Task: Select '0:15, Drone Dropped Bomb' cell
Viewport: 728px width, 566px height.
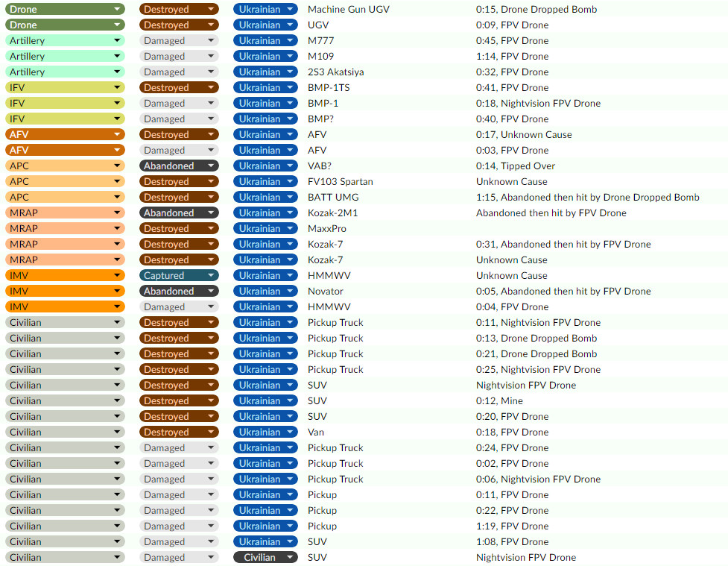Action: point(536,9)
